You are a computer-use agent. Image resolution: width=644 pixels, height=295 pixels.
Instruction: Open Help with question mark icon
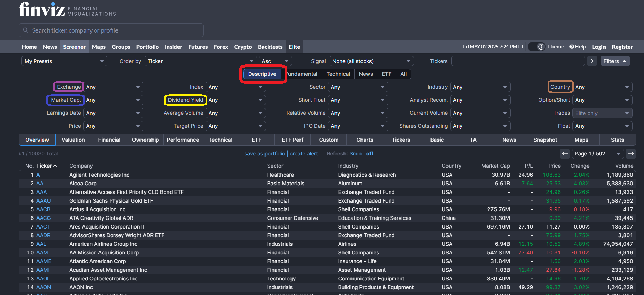(577, 47)
